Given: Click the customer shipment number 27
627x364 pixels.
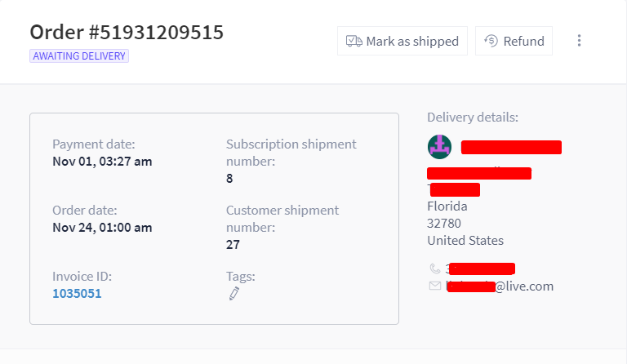Looking at the screenshot, I should [233, 245].
